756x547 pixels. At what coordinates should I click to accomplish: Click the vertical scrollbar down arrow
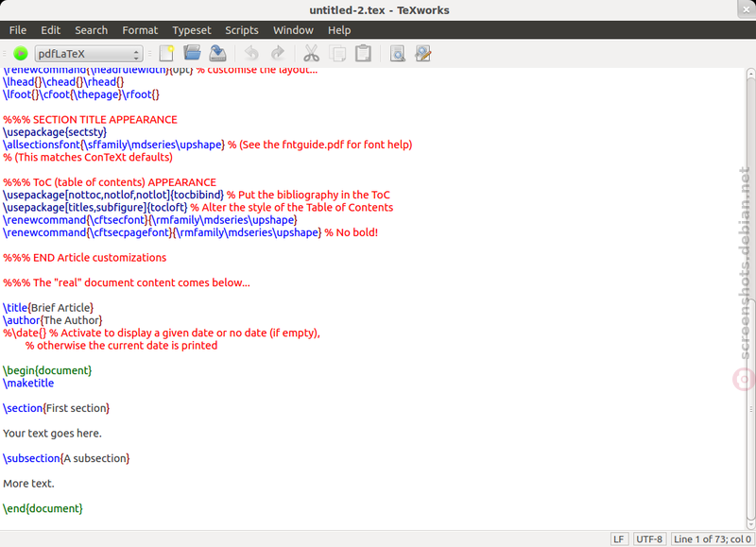(x=750, y=524)
